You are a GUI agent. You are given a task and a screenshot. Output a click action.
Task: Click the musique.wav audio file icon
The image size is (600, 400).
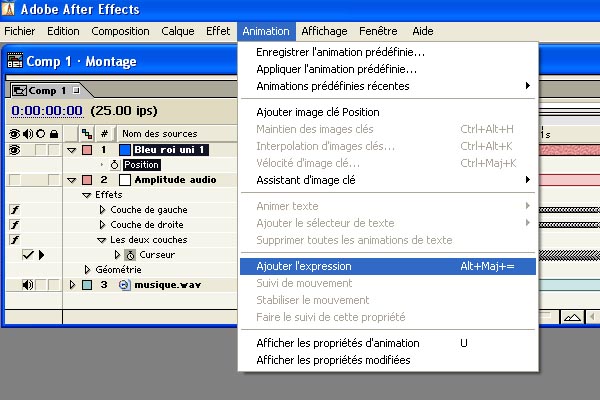click(x=124, y=285)
